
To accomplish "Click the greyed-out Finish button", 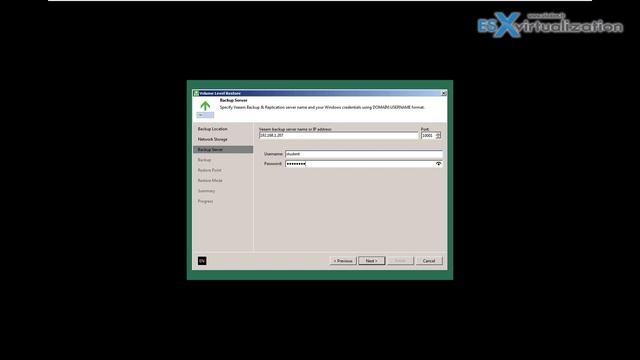I will [x=400, y=261].
